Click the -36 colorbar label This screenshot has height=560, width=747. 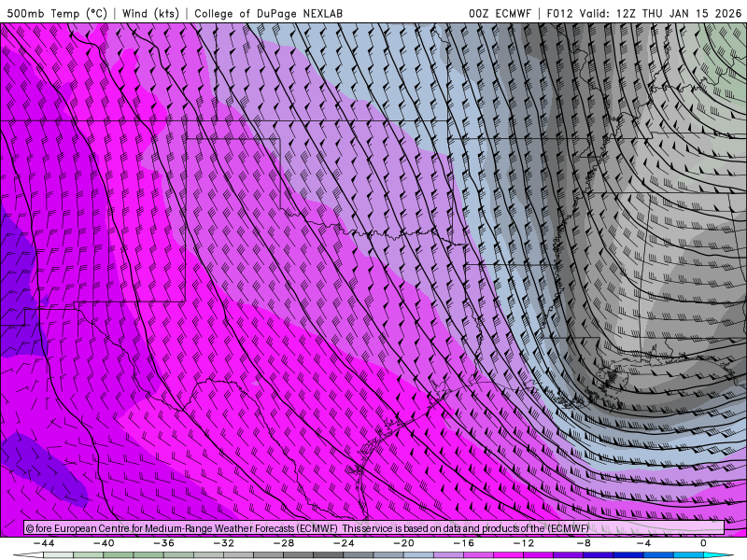164,543
